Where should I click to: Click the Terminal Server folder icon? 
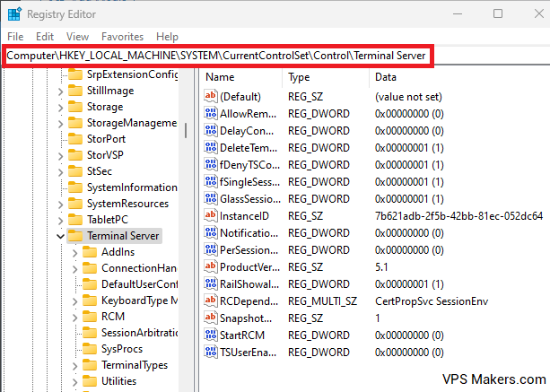[75, 236]
